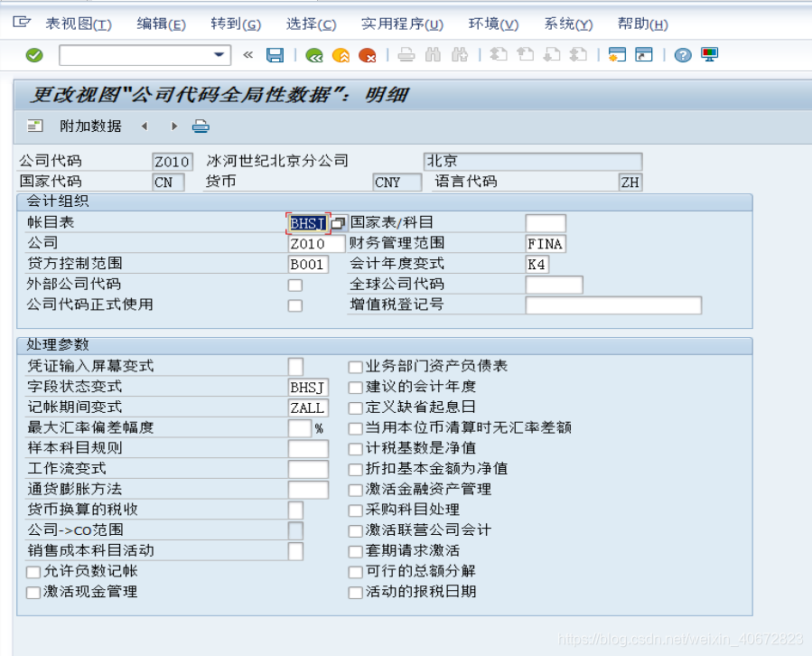
Task: Click the 帐目表 field containing BHSJ
Action: (308, 223)
